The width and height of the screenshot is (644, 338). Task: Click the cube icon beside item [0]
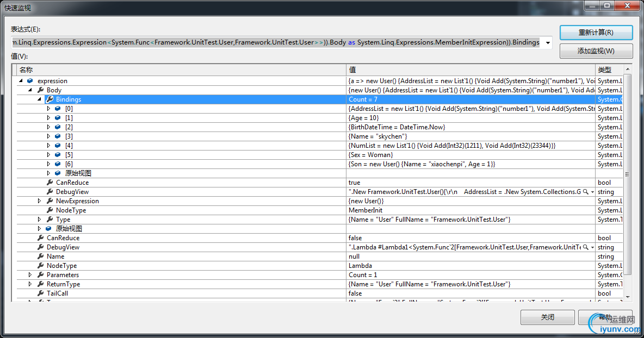(58, 109)
